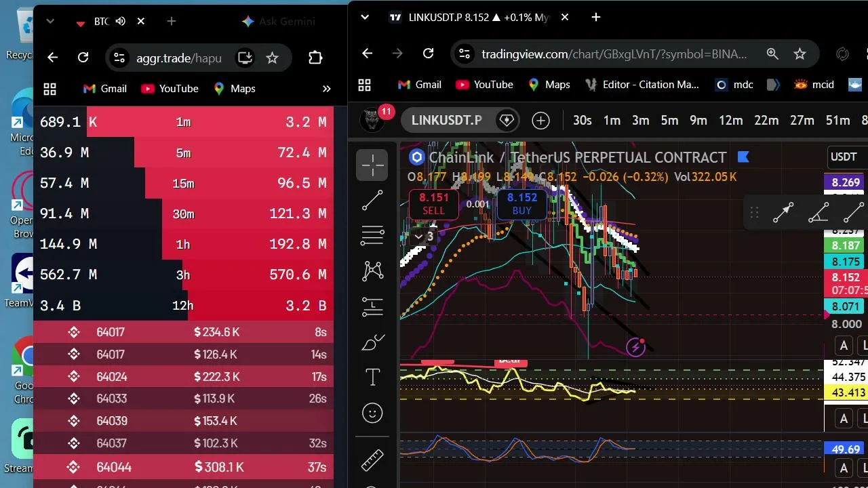
Task: Open Gmail bookmark in TradingView window
Action: pyautogui.click(x=419, y=85)
